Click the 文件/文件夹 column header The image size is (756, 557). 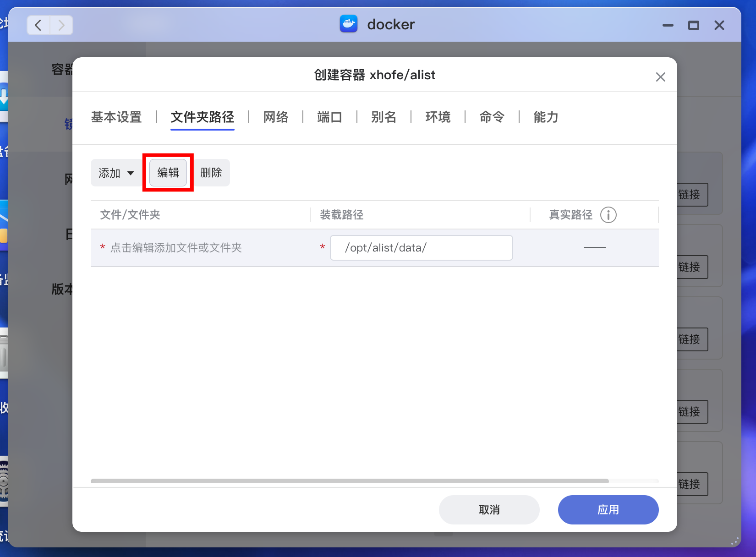tap(130, 215)
